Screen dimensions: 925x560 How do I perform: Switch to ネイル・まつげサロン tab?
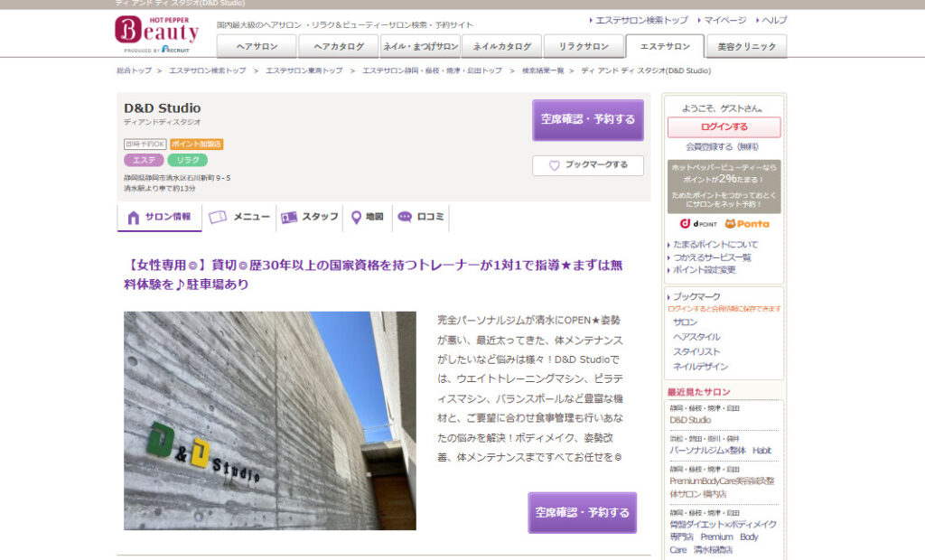tap(420, 47)
